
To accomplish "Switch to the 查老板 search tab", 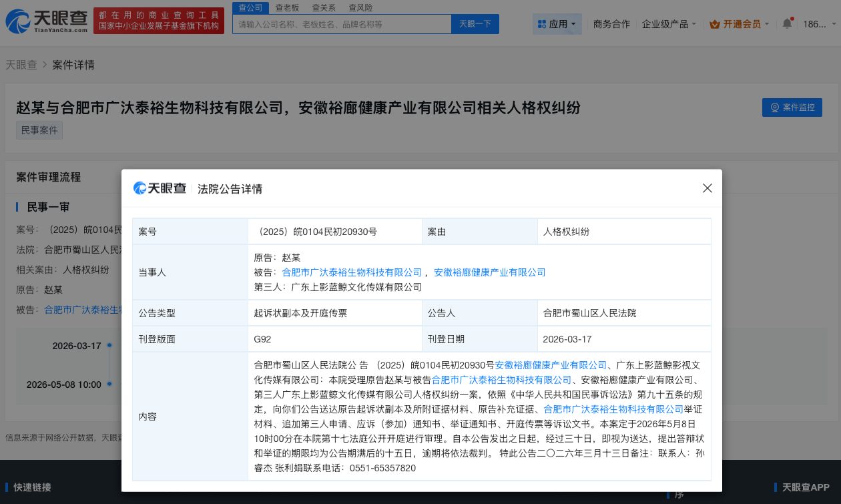I will (x=286, y=7).
